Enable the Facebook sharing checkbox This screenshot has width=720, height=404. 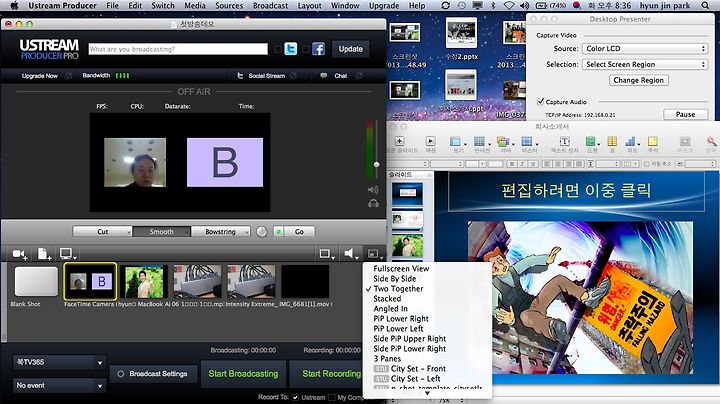[306, 49]
